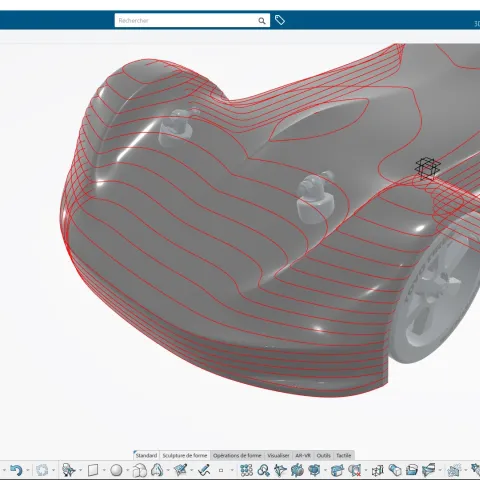
Task: Click the cylinder shape tool icon
Action: tap(395, 470)
